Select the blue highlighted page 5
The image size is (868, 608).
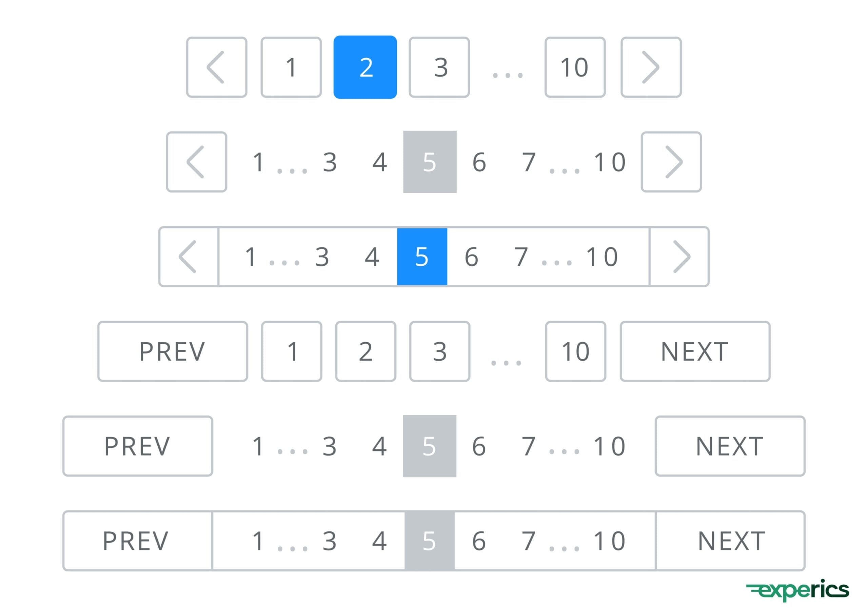coord(422,257)
